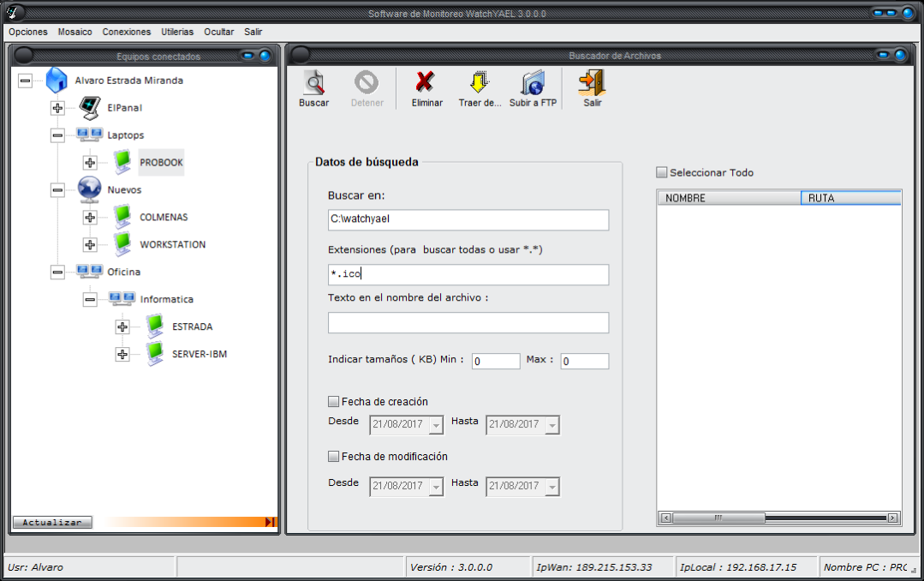Viewport: 924px width, 581px height.
Task: Click the results list horizontal scrollbar
Action: [x=779, y=518]
